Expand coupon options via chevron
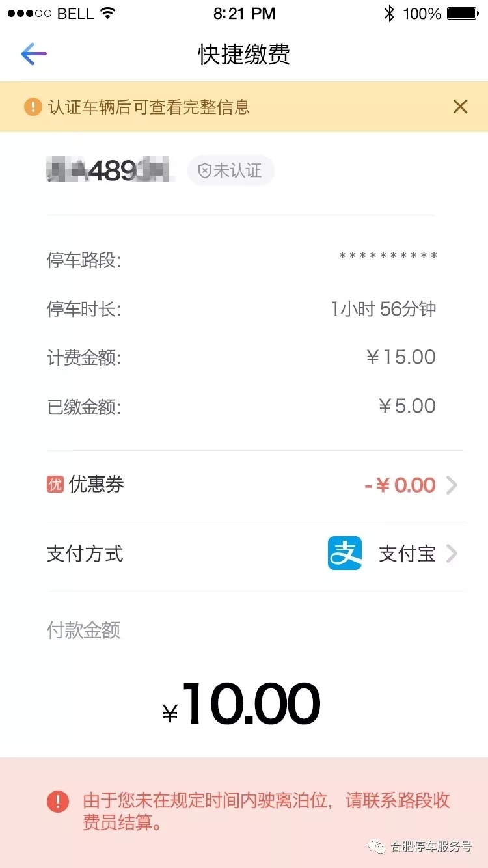The width and height of the screenshot is (488, 868). (x=452, y=485)
